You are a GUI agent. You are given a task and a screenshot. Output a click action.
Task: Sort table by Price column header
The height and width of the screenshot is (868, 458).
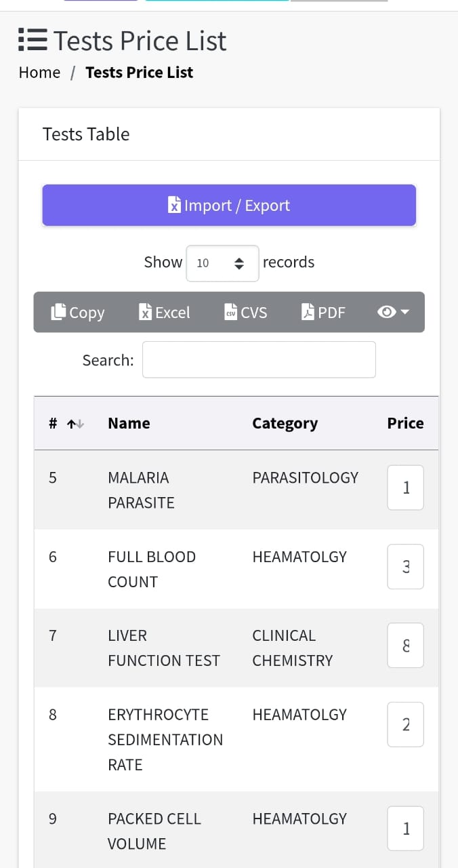(405, 423)
